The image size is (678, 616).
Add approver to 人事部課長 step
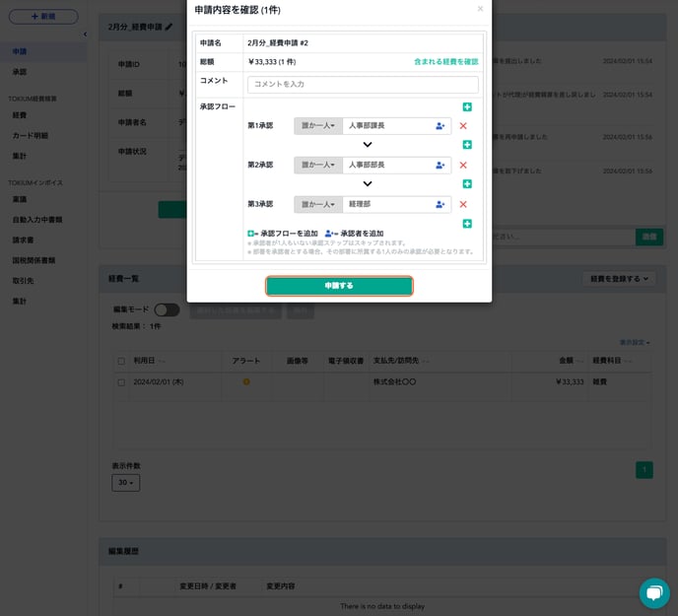441,126
